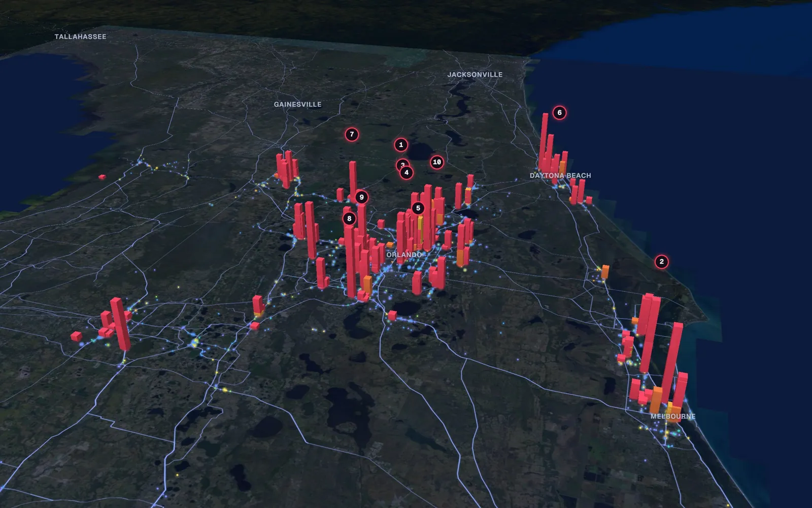Viewport: 812px width, 508px height.
Task: Open map marker number 5 near Orlando
Action: 418,208
